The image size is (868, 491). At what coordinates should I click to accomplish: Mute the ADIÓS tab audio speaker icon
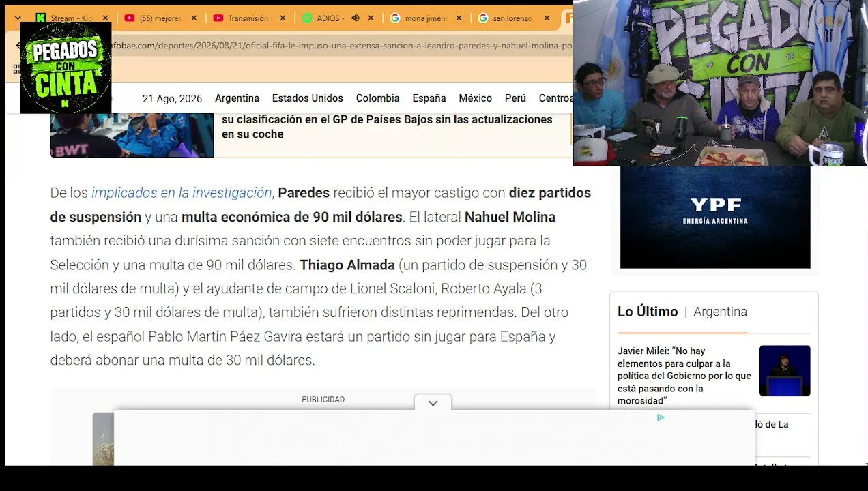356,18
